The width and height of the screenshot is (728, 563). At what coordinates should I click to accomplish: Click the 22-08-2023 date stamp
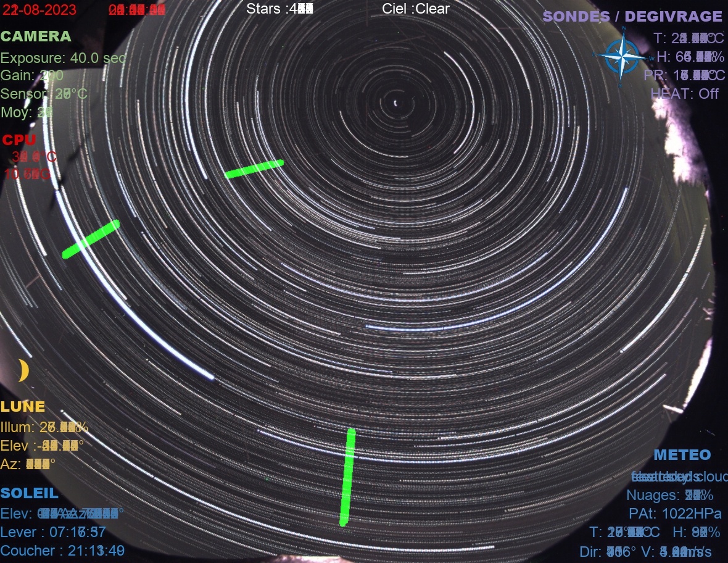click(x=39, y=9)
